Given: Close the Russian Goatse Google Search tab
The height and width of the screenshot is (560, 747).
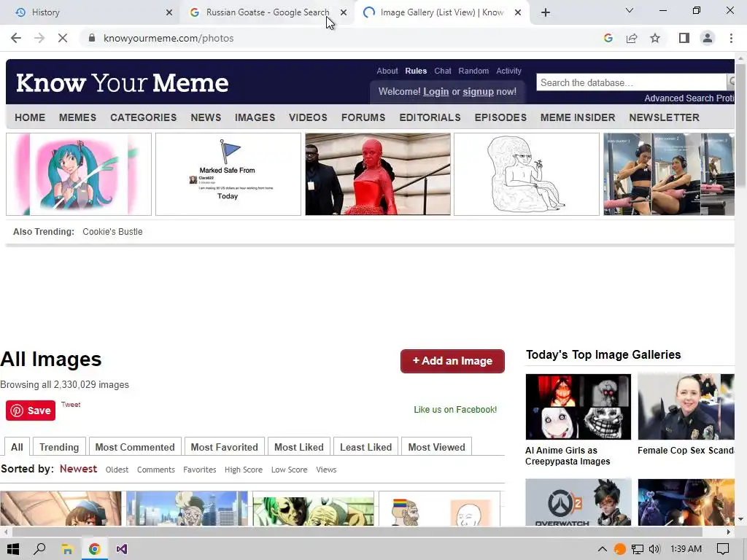Looking at the screenshot, I should pos(344,12).
